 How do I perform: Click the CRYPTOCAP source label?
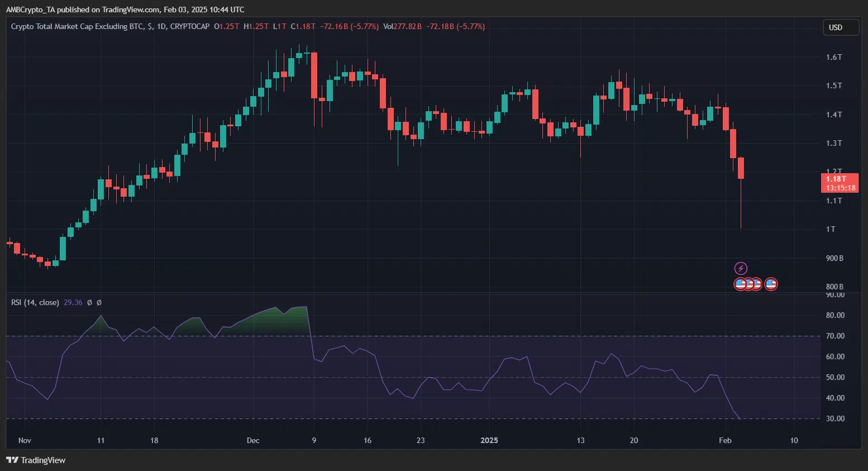click(x=190, y=26)
